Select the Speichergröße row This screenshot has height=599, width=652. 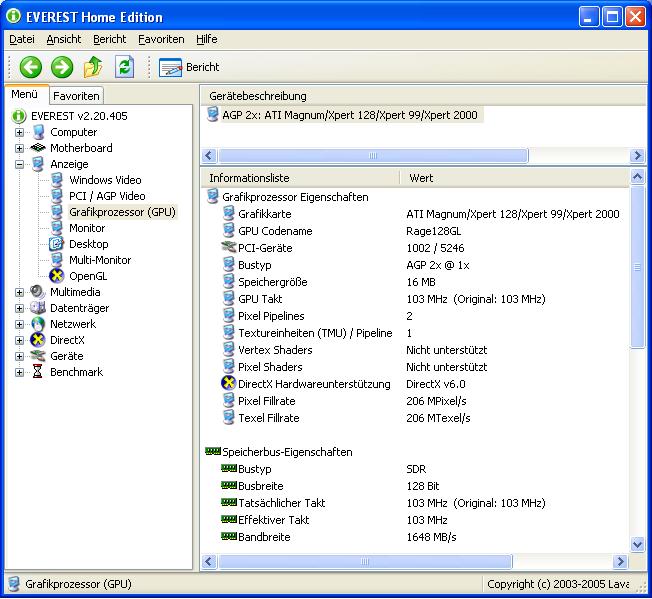click(328, 282)
